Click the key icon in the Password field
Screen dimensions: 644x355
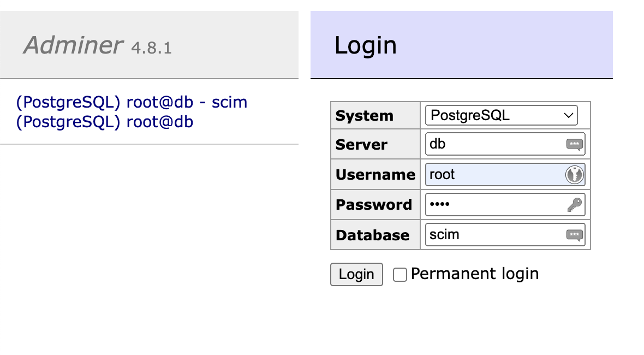(x=573, y=204)
